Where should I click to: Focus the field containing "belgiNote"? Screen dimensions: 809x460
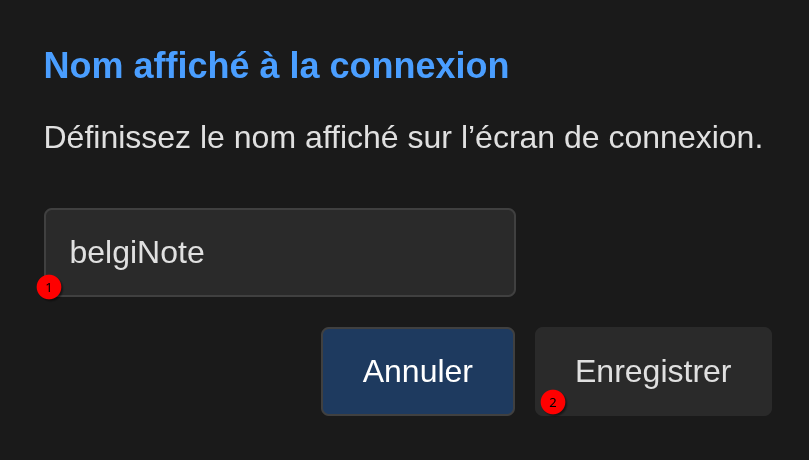(279, 252)
